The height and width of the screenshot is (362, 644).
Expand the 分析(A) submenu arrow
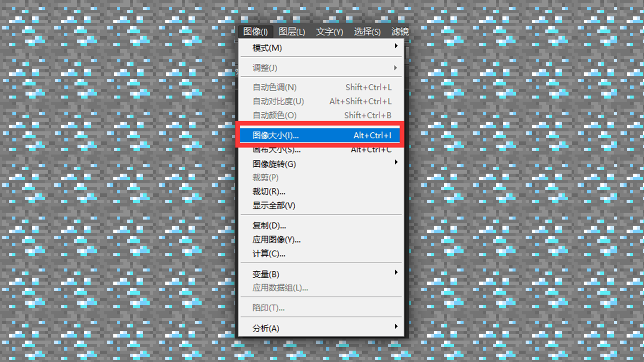pos(396,326)
